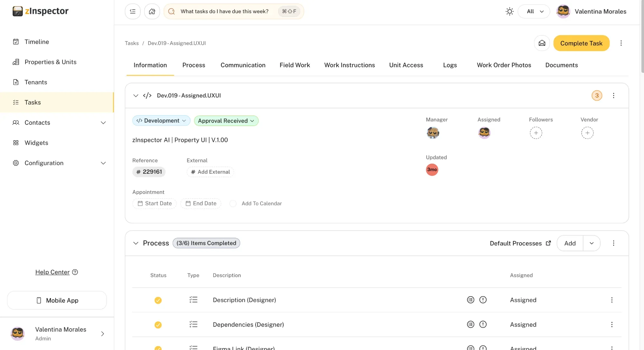Click the Mobile App button
Viewport: 644px width, 350px height.
[x=57, y=300]
